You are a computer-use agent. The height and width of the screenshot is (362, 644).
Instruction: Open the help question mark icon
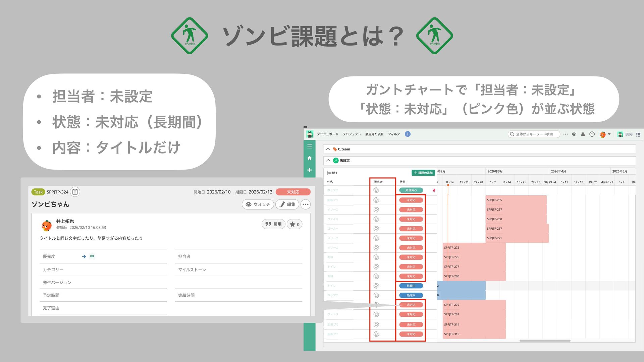(x=592, y=134)
